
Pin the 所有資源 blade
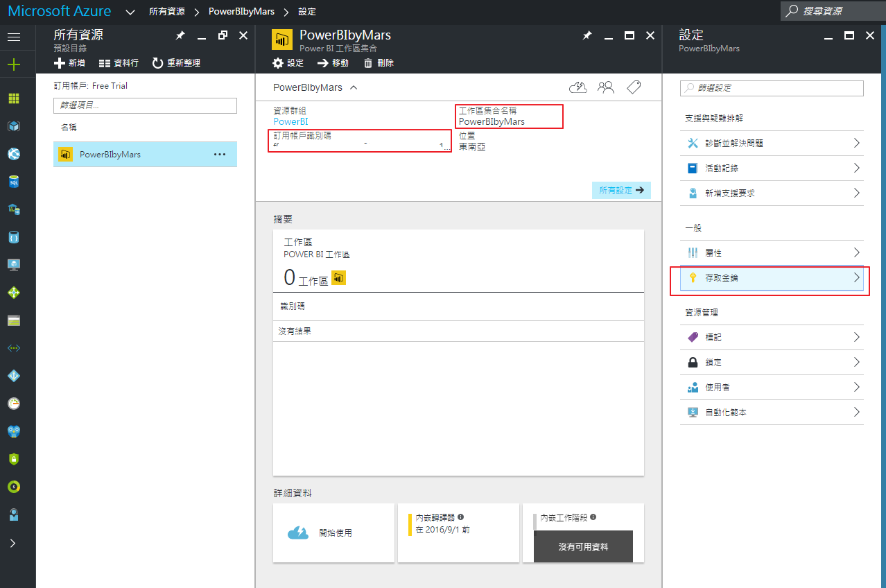click(x=180, y=35)
